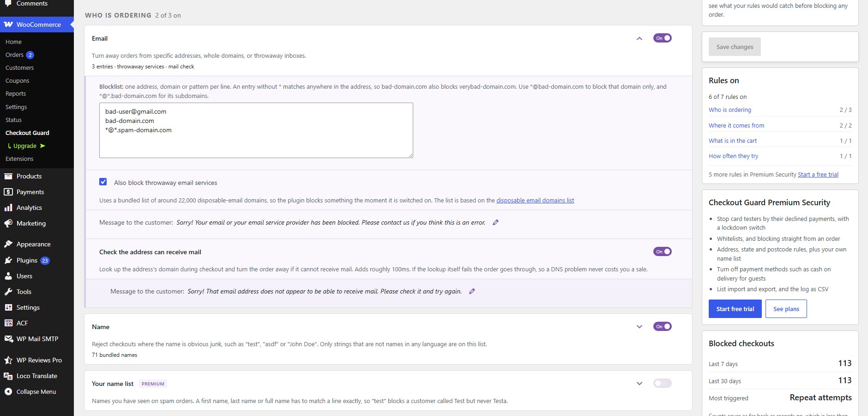The width and height of the screenshot is (868, 416).
Task: Open Coupons in WooCommerce submenu
Action: [18, 80]
